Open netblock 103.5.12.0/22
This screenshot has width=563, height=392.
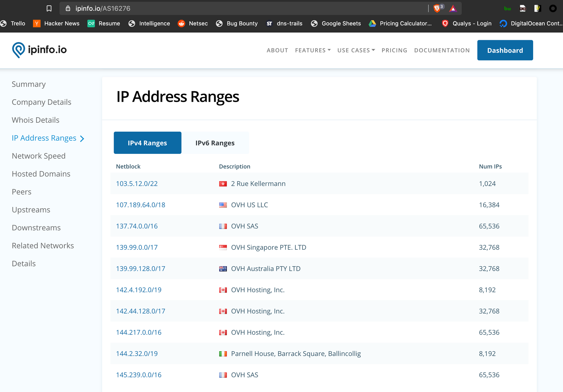tap(137, 184)
